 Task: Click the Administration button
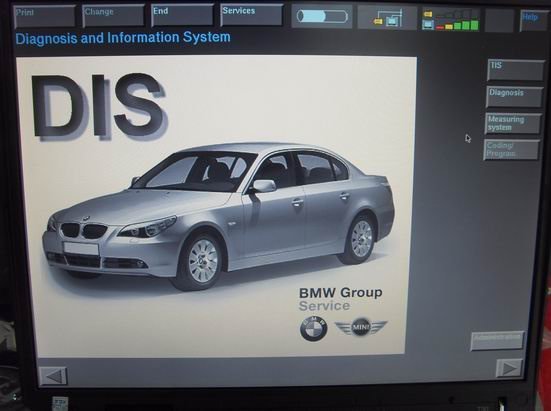(497, 341)
